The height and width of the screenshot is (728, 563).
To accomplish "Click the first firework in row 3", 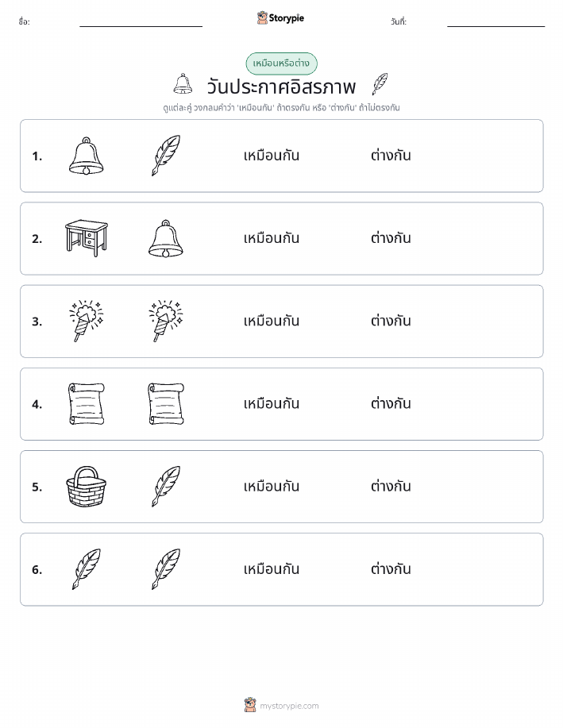I will pyautogui.click(x=87, y=321).
